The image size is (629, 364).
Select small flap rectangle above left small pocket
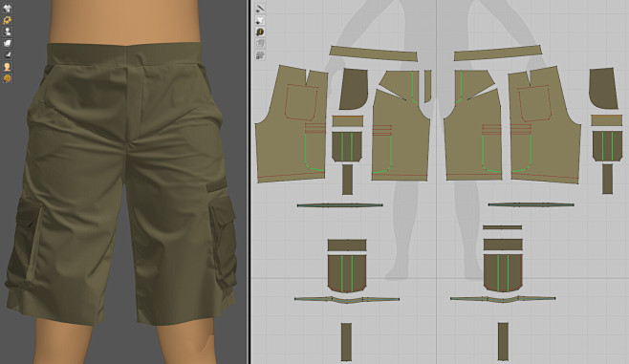point(348,121)
